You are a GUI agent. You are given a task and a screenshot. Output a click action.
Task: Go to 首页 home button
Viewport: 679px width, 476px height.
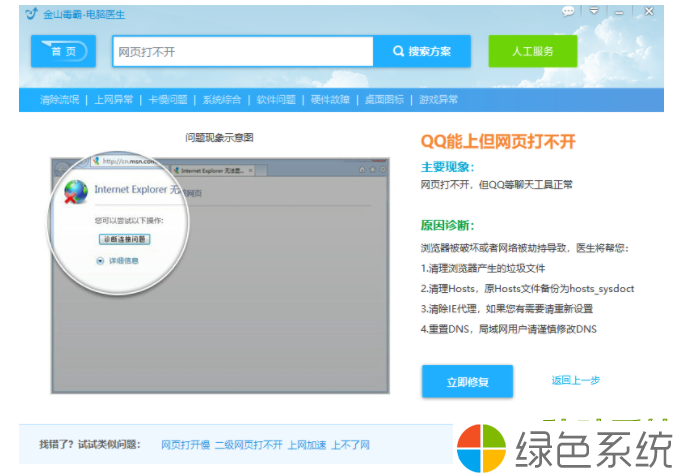click(63, 51)
